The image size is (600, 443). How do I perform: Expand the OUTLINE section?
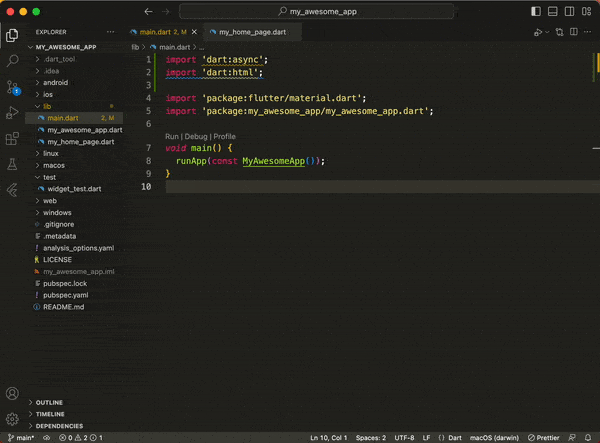tap(50, 402)
